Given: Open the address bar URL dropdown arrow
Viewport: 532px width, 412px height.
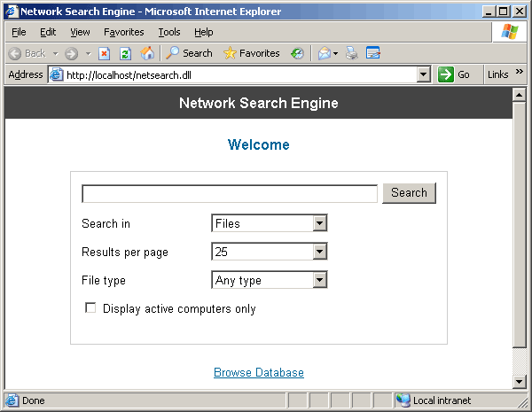Looking at the screenshot, I should coord(424,75).
